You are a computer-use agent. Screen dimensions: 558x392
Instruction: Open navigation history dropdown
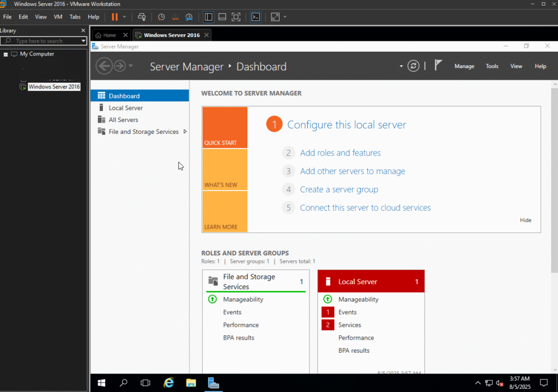(x=131, y=66)
